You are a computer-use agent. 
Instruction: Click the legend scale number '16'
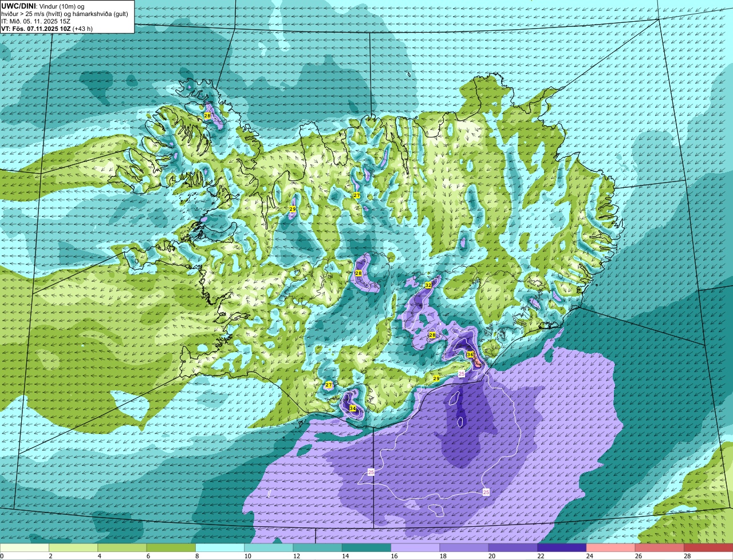coord(394,556)
